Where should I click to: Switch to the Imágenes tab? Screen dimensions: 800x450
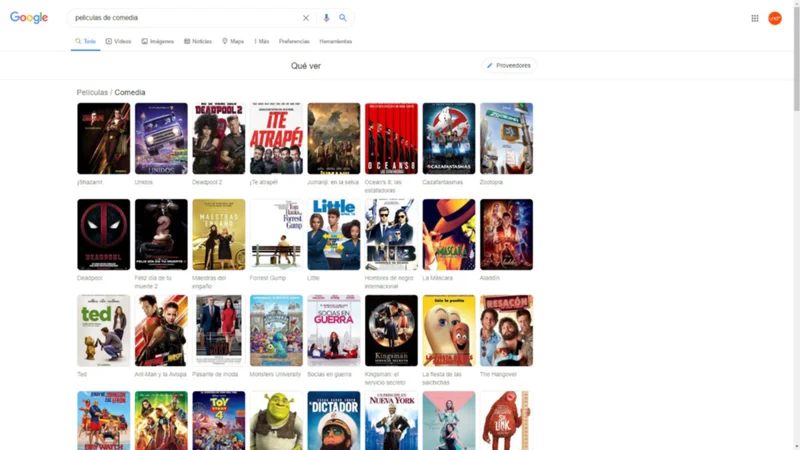tap(158, 41)
